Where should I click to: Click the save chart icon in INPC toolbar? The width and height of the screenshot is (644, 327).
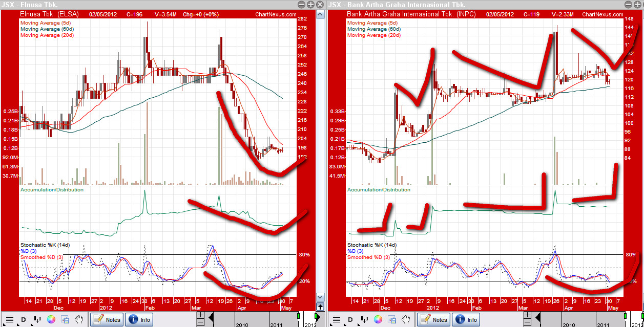[x=392, y=320]
